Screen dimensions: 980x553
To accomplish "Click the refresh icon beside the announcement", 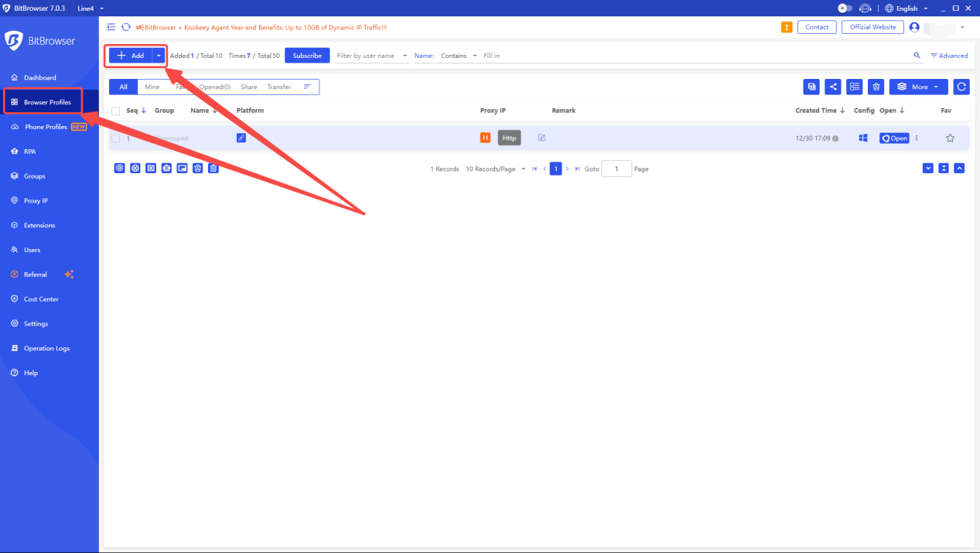I will [126, 27].
